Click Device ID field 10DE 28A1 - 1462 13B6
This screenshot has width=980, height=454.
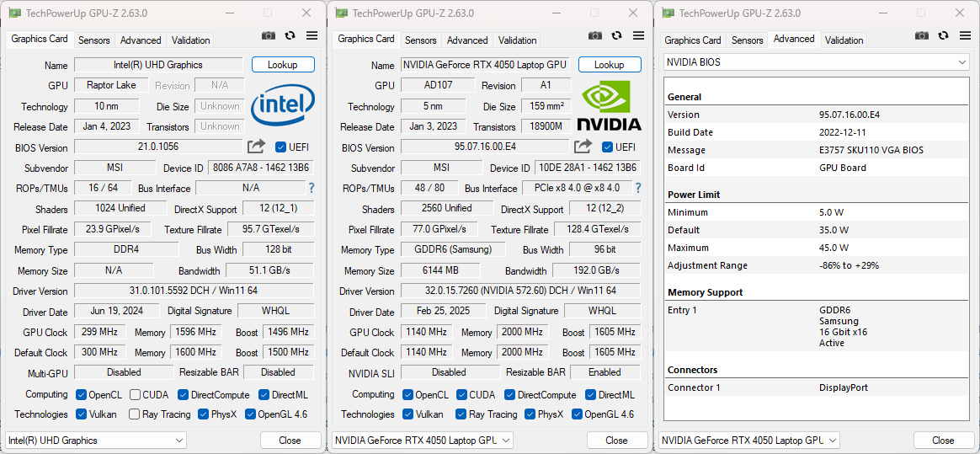[x=589, y=168]
